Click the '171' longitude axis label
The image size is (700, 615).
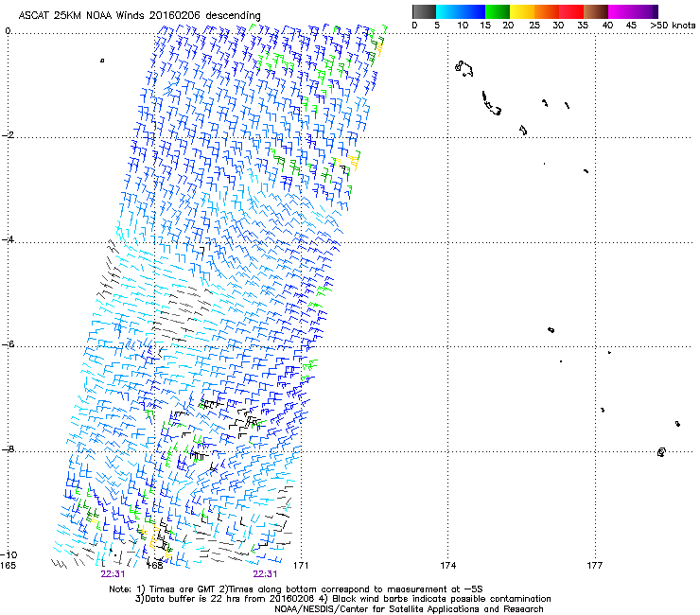pyautogui.click(x=301, y=566)
